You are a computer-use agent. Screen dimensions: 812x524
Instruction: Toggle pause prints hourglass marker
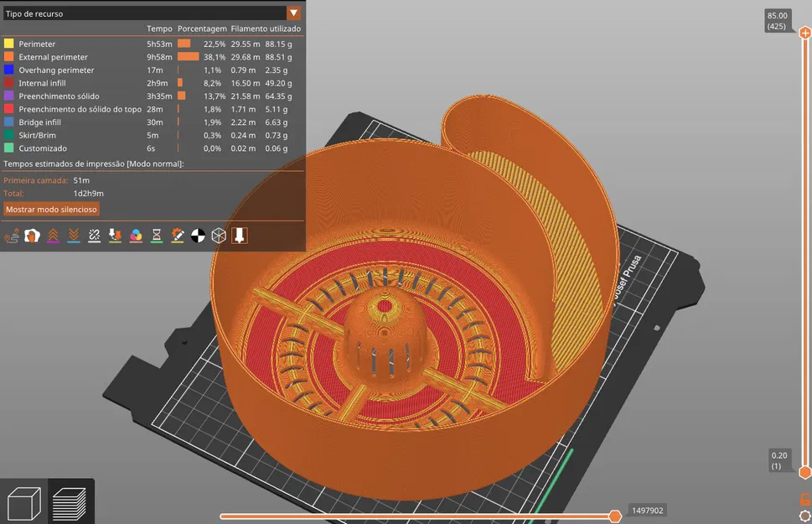click(156, 236)
